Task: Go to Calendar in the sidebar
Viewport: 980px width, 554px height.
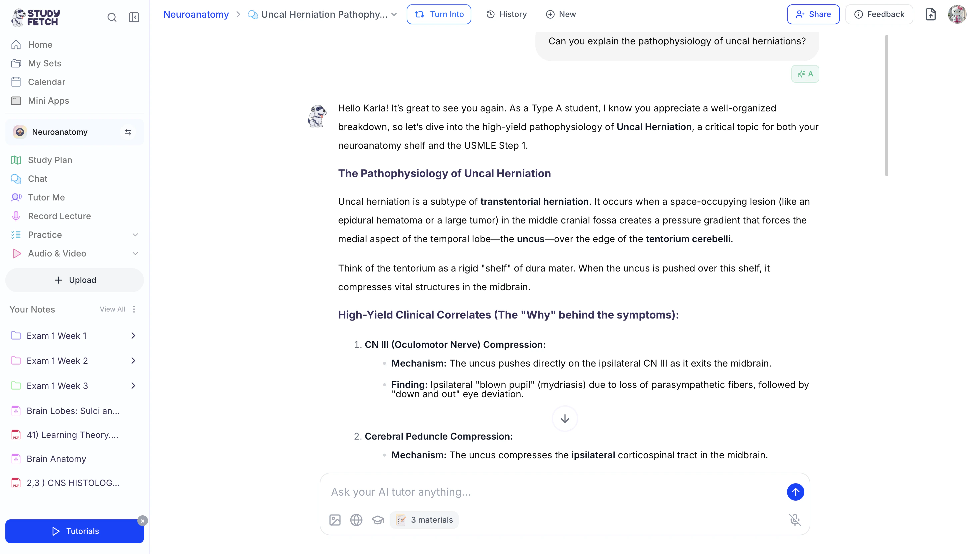Action: (x=46, y=82)
